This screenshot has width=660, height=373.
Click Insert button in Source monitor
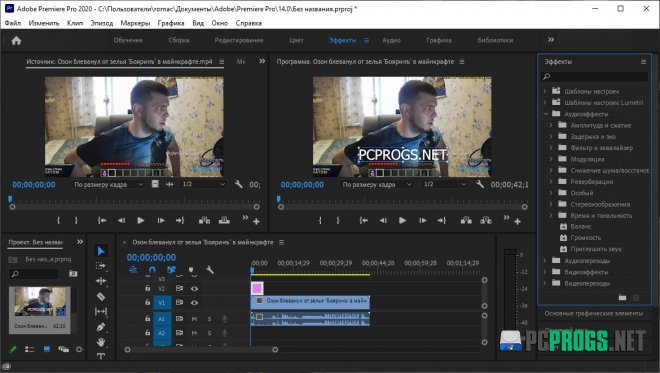(204, 220)
